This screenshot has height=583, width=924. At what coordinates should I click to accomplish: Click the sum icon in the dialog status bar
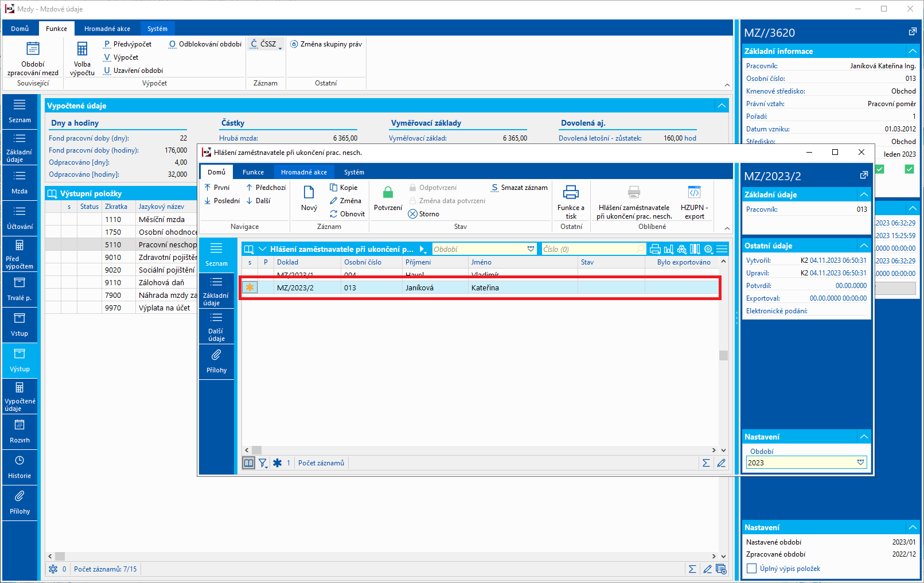click(x=706, y=463)
